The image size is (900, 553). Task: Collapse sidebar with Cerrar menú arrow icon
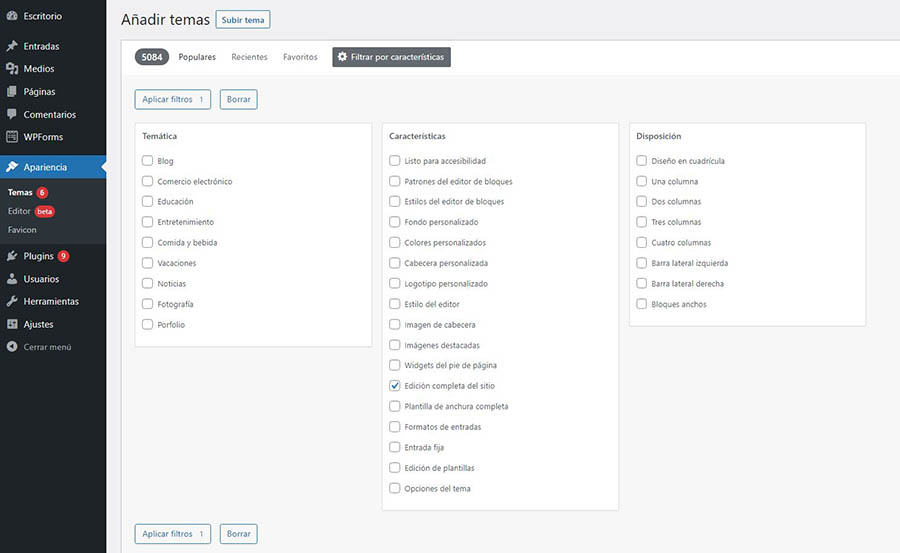12,347
